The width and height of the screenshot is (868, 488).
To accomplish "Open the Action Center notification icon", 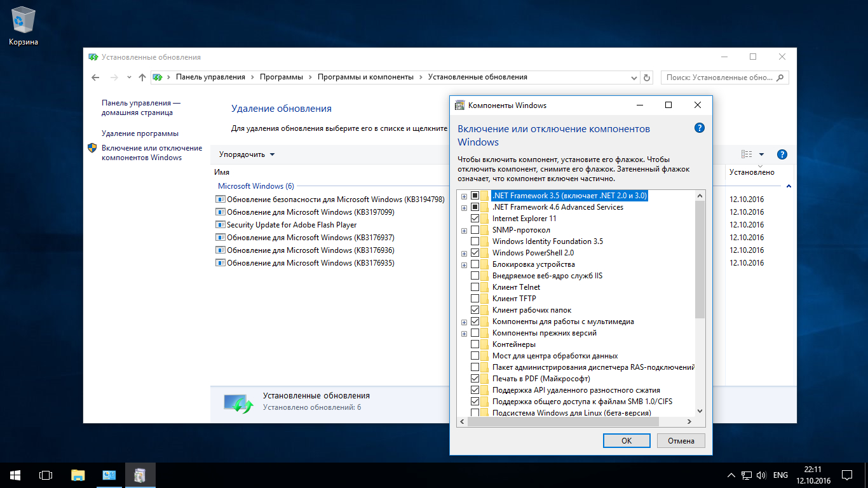I will (847, 475).
